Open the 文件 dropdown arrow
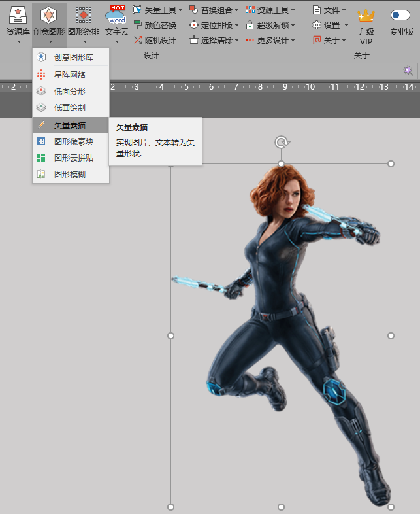420x514 pixels. 344,10
